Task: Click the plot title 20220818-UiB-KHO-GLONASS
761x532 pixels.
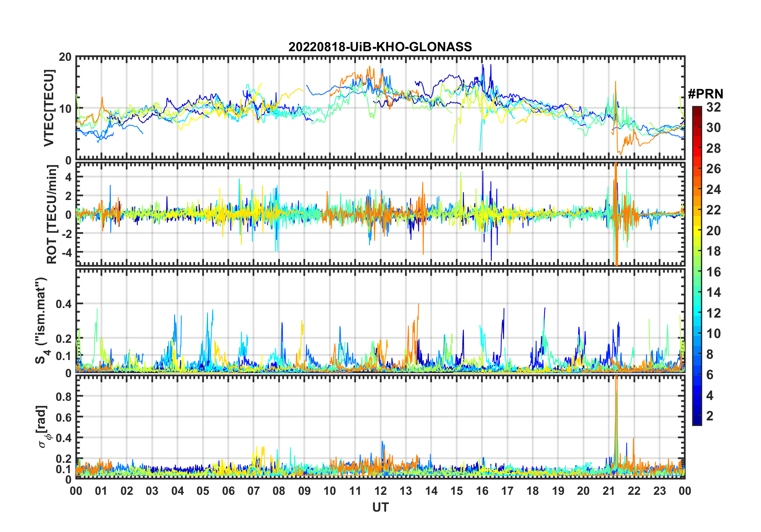Action: tap(380, 47)
